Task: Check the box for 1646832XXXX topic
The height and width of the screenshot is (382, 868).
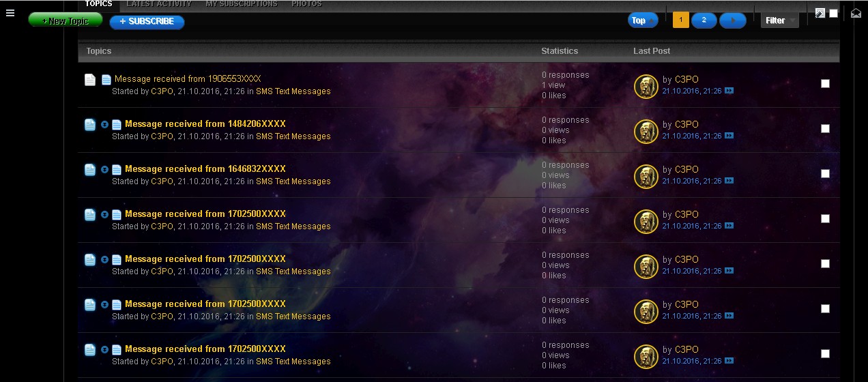Action: click(825, 173)
